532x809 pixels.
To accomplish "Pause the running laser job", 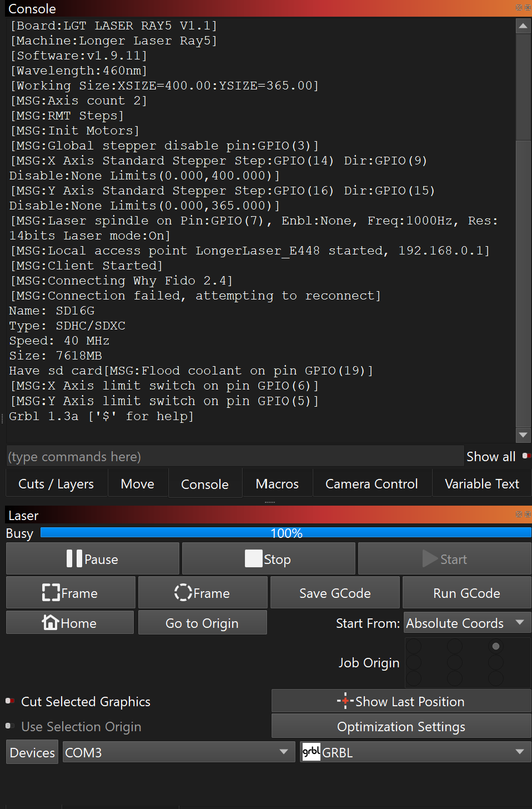I will pyautogui.click(x=92, y=559).
